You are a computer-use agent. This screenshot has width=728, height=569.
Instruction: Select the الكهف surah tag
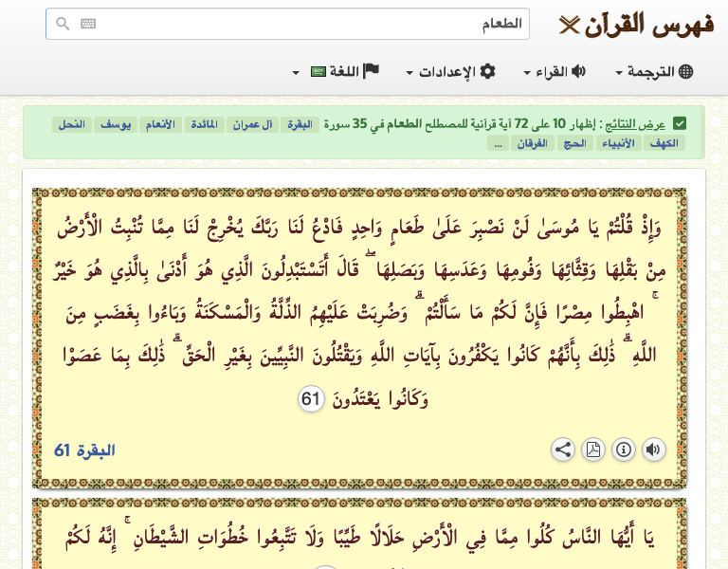pos(665,143)
